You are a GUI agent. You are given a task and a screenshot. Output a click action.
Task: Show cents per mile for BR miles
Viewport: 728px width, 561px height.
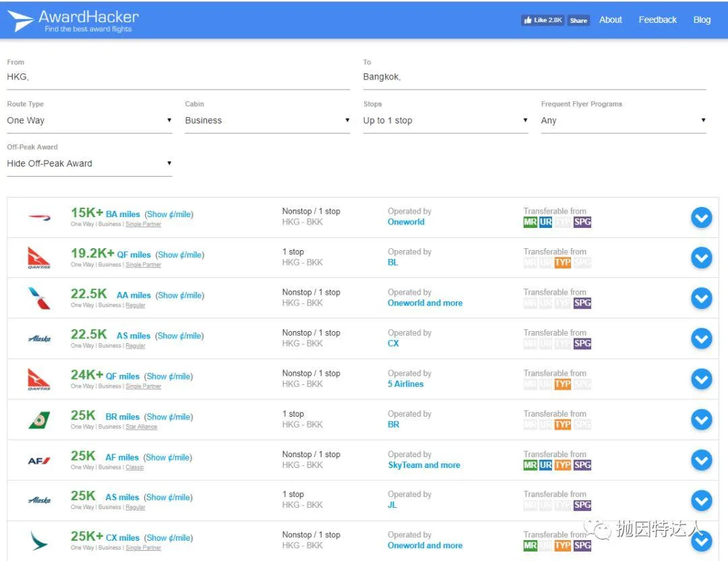click(169, 417)
